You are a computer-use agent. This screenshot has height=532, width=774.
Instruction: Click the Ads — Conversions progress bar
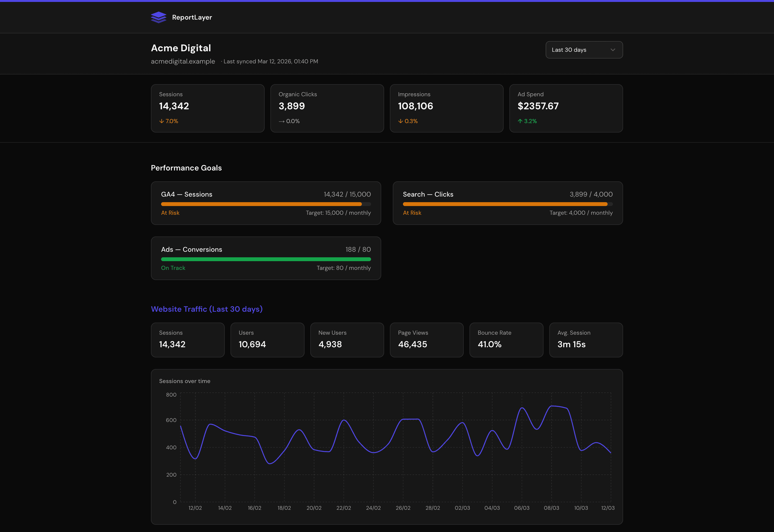(x=266, y=259)
